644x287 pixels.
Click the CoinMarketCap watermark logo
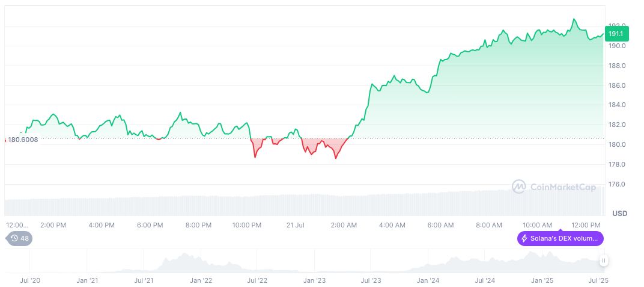518,187
